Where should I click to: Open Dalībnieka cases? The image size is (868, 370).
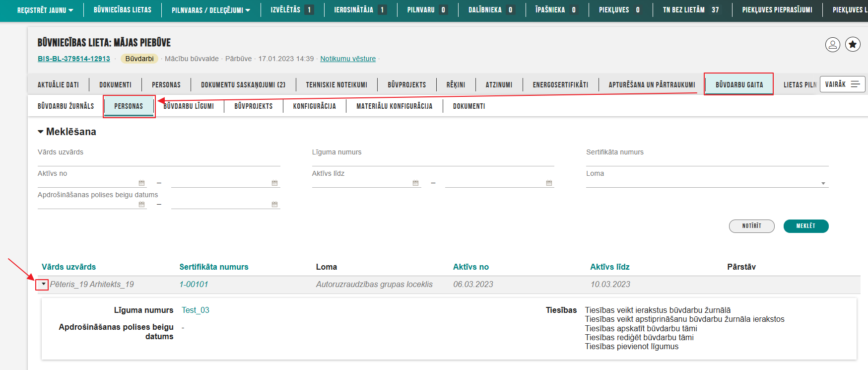pos(491,10)
